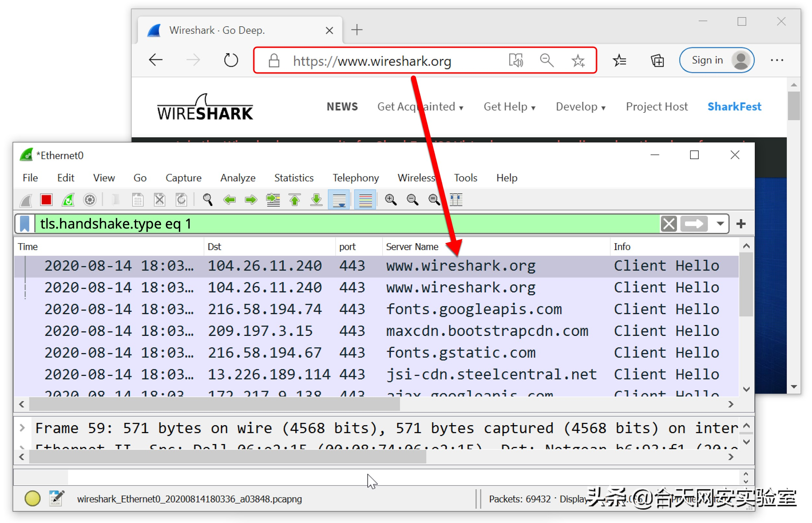Viewport: 812px width, 523px height.
Task: Reset packet text to normal size
Action: 434,200
